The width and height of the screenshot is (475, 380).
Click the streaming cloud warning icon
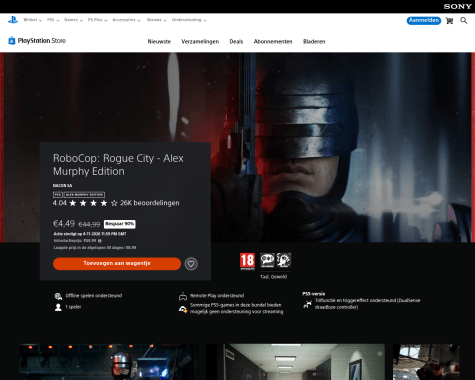coord(183,309)
